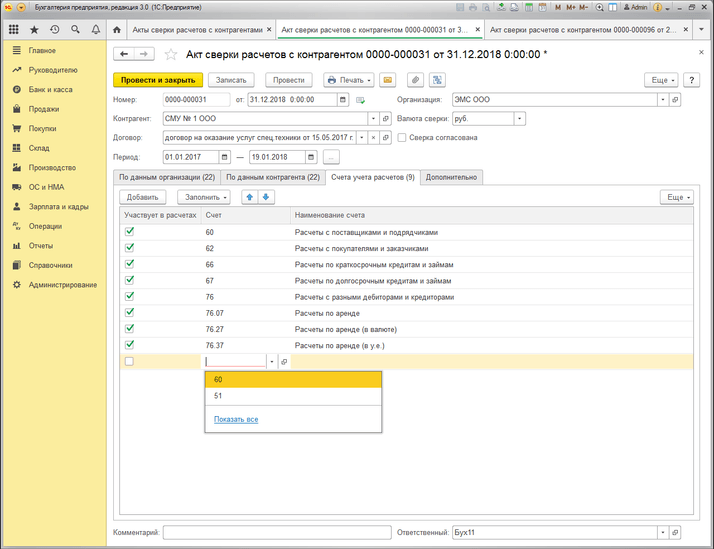Click the Провести и закрыть button
Image resolution: width=714 pixels, height=549 pixels.
pos(158,80)
